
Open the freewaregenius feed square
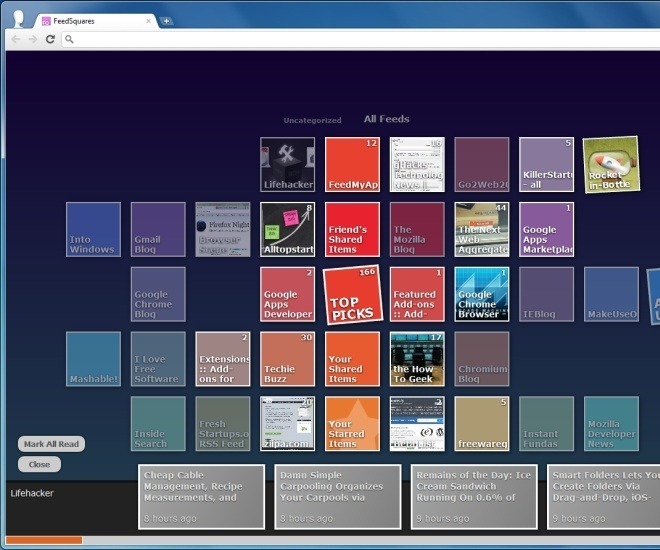482,424
